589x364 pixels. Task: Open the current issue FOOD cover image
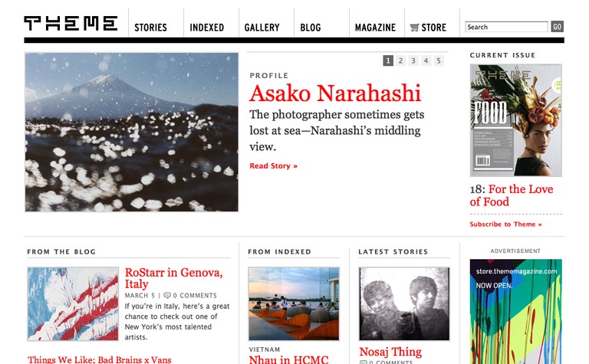[515, 120]
